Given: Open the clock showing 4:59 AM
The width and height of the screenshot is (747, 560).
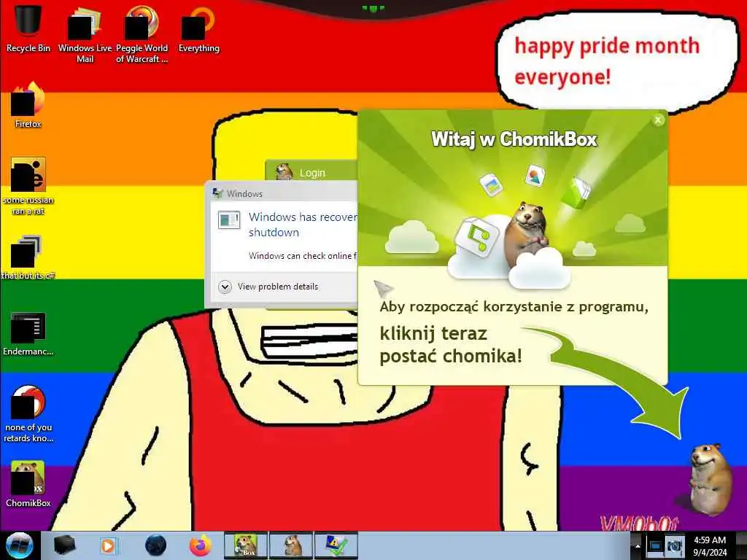Looking at the screenshot, I should 710,545.
